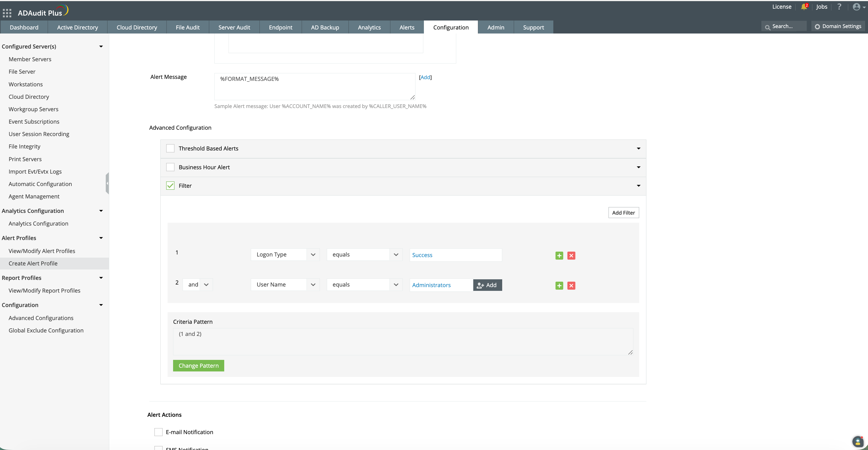Screen dimensions: 868x450
Task: Collapse the Alert Profiles sidebar section
Action: pos(101,238)
